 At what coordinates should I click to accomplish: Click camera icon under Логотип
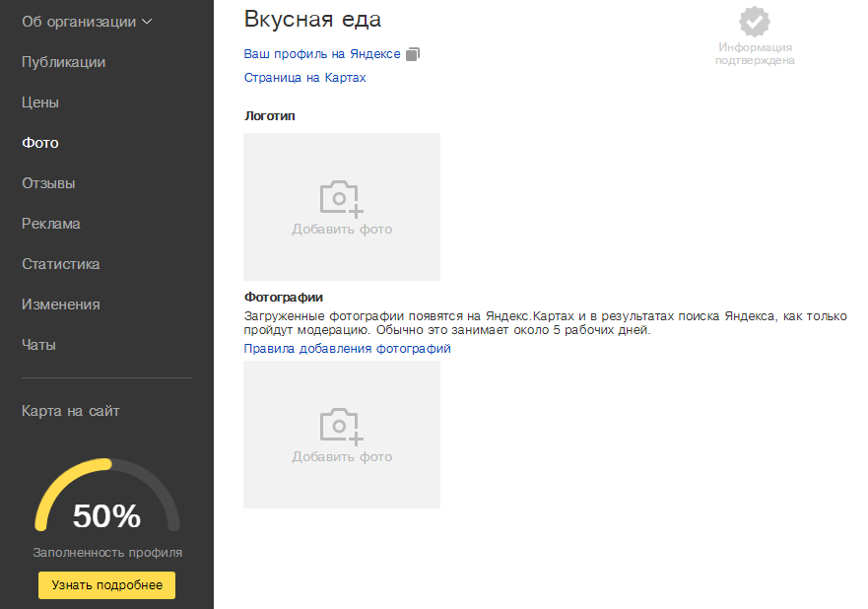pyautogui.click(x=341, y=198)
